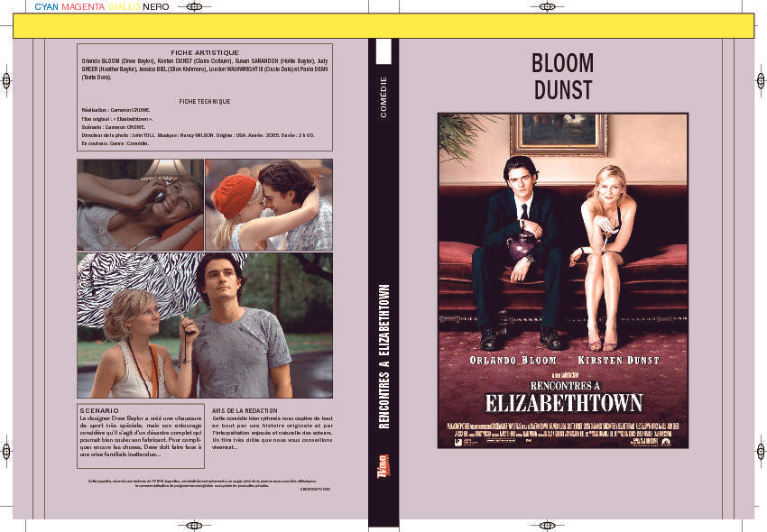
Task: Click the registration mark above the 'BLOOM' title
Action: [x=547, y=7]
